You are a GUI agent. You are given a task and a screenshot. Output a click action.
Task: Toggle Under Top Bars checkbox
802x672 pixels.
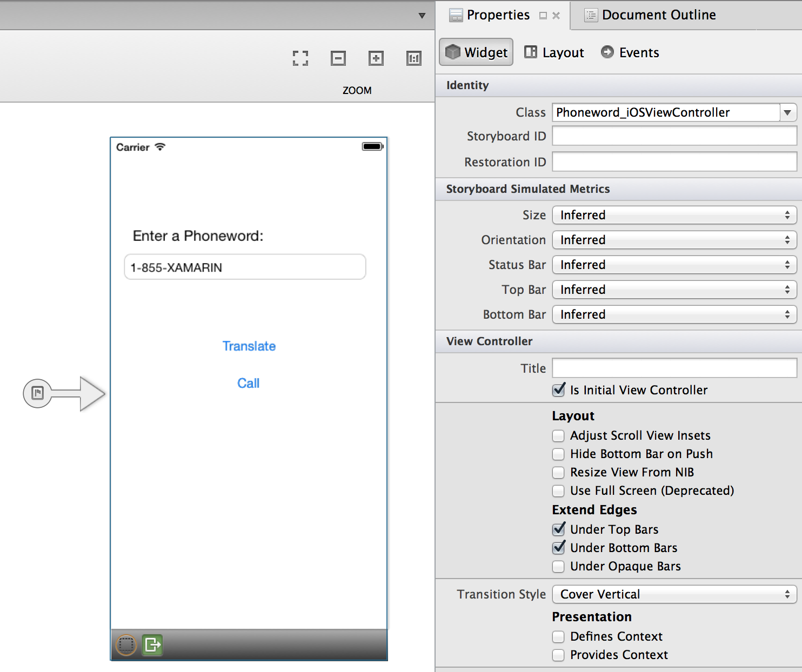tap(559, 529)
